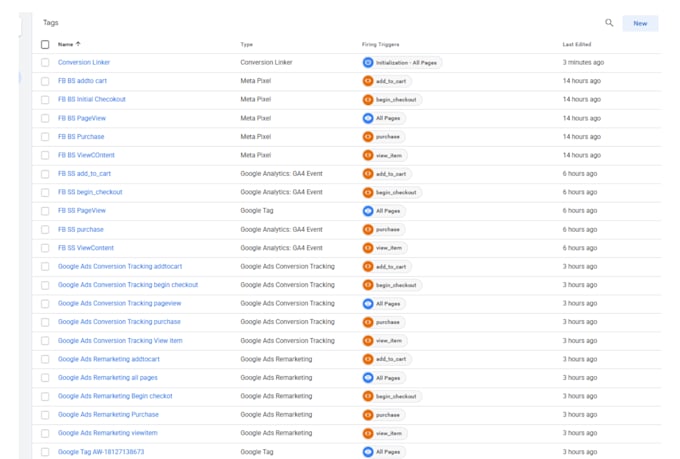Click begin_checkout trigger icon for FB SS begin_checkout
Image resolution: width=680 pixels, height=459 pixels.
click(x=368, y=192)
